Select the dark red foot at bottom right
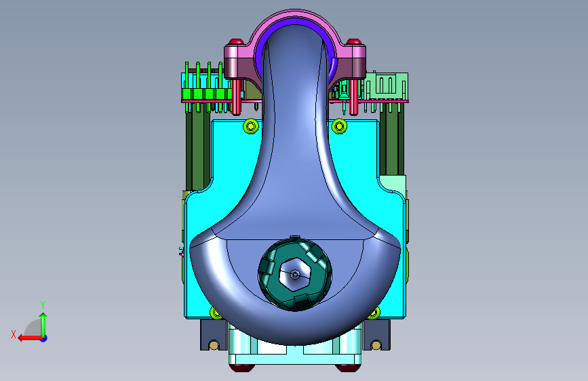Viewport: 588px width, 381px height. click(x=348, y=367)
